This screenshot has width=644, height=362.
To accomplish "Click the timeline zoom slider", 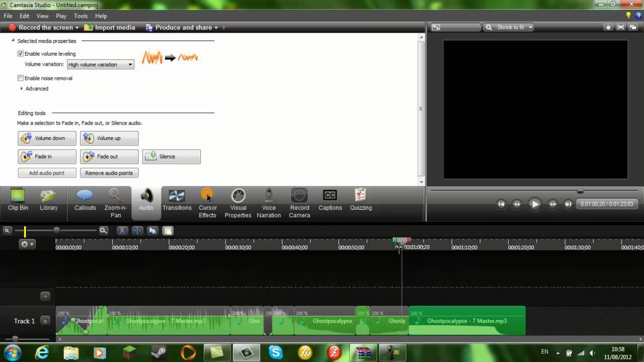I will [56, 230].
